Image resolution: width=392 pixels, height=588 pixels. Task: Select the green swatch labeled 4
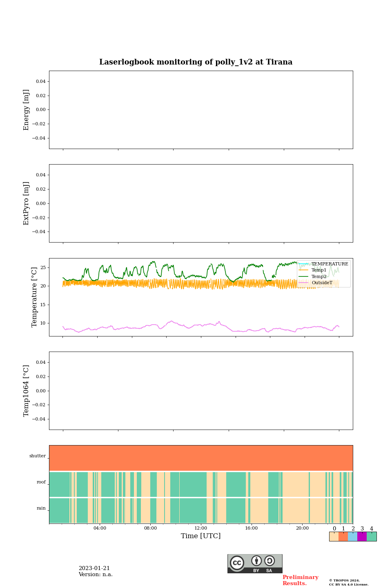[372, 537]
